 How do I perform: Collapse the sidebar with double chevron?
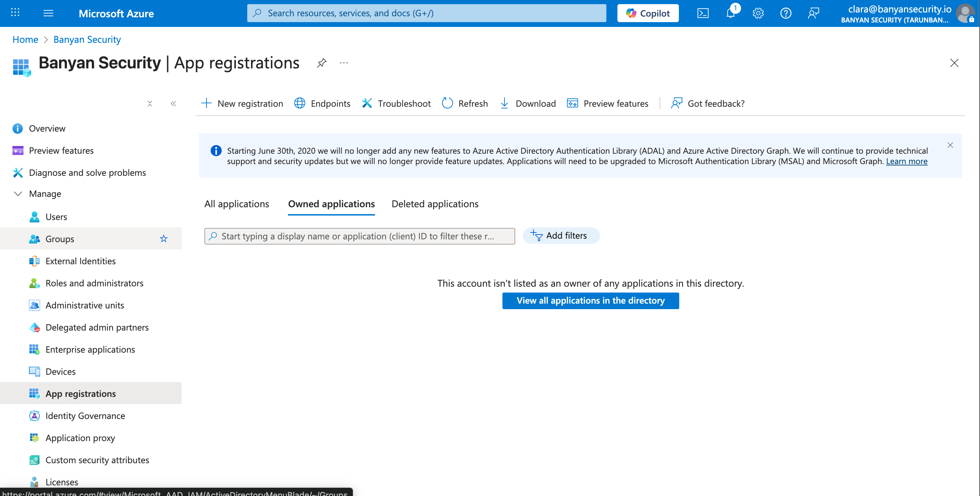pos(173,104)
